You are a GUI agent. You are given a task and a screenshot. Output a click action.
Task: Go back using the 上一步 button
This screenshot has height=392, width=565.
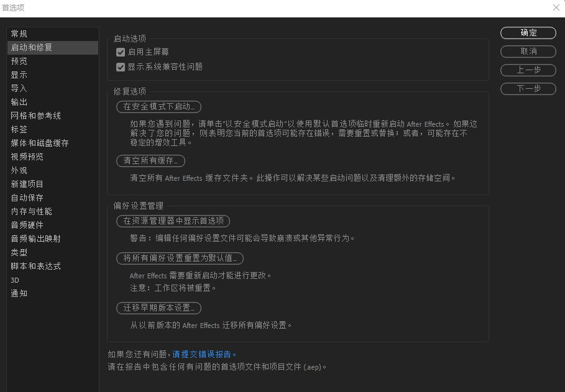click(x=528, y=70)
